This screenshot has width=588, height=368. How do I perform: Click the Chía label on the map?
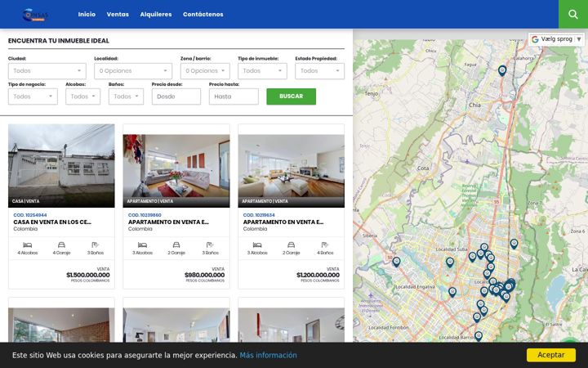pyautogui.click(x=474, y=105)
